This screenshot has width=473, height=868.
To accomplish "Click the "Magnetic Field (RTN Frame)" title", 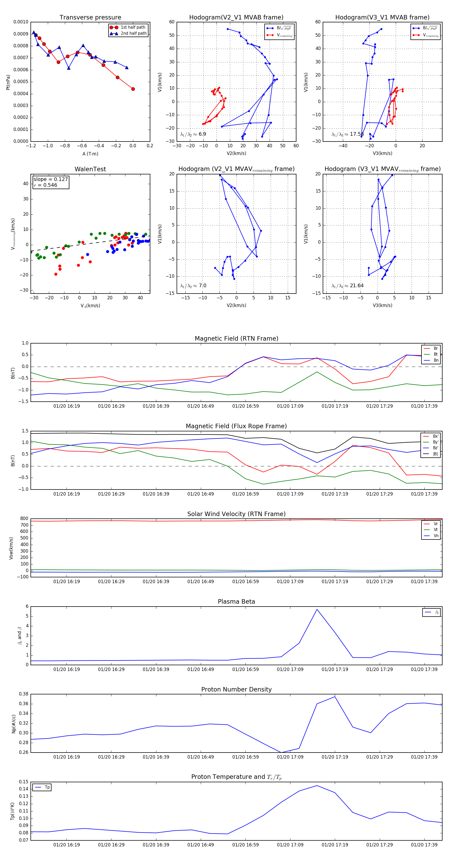I will pos(236,339).
